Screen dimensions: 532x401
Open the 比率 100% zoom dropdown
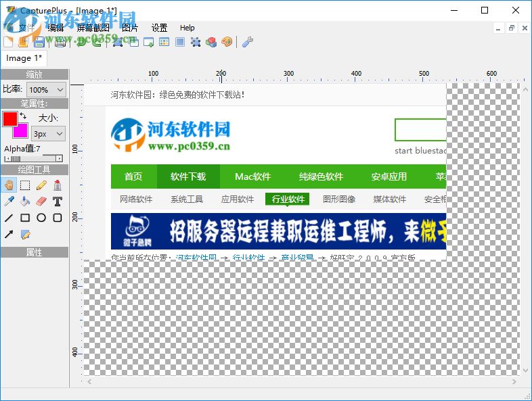(46, 90)
